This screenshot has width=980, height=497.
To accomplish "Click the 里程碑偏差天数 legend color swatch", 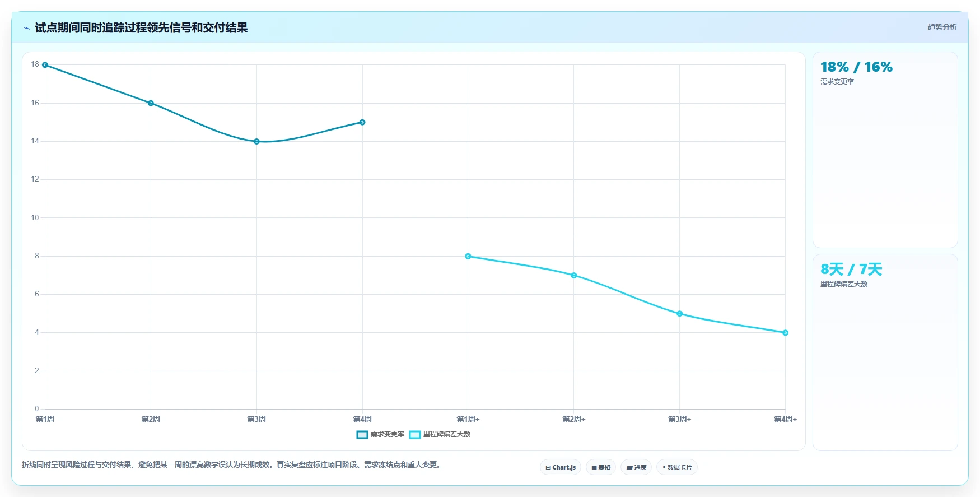I will 415,434.
